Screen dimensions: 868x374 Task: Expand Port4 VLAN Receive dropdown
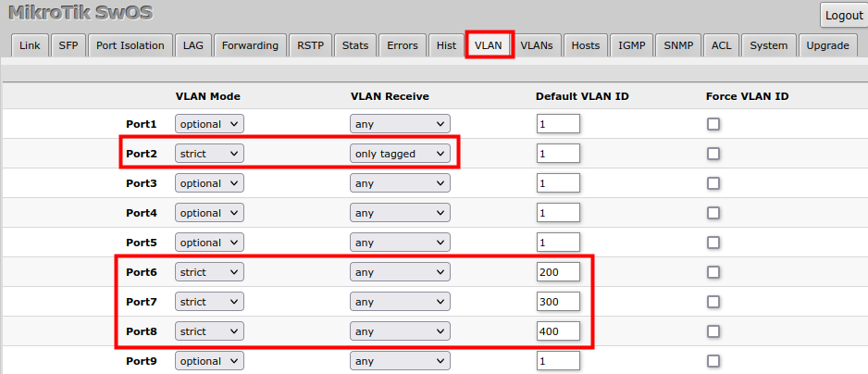coord(401,213)
